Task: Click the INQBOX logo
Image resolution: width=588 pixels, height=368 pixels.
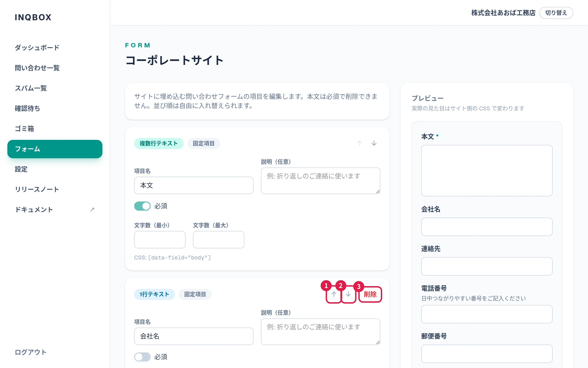Action: 33,17
